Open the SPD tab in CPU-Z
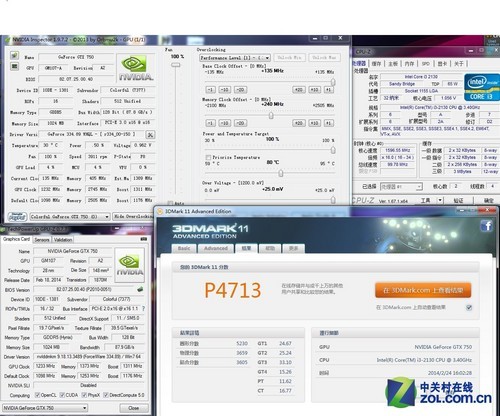 425,63
